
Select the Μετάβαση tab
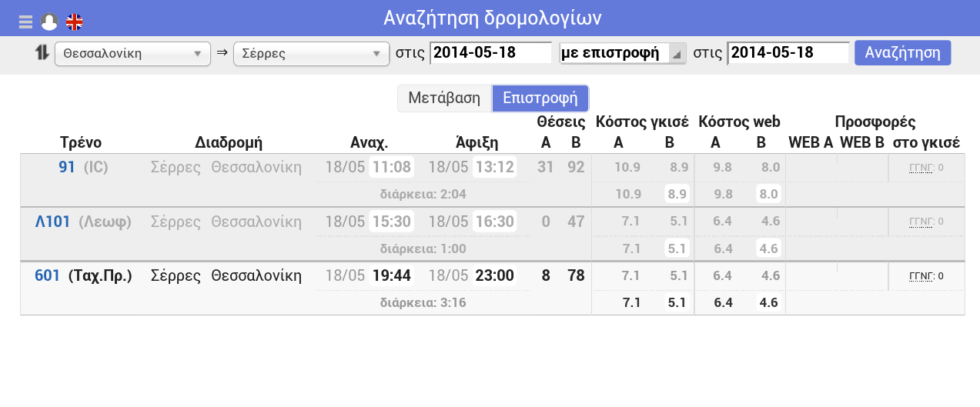coord(444,98)
